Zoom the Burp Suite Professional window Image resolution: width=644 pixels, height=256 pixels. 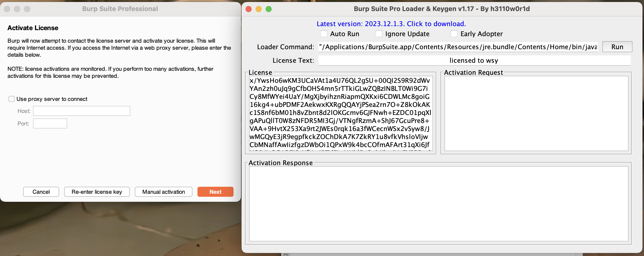(27, 9)
